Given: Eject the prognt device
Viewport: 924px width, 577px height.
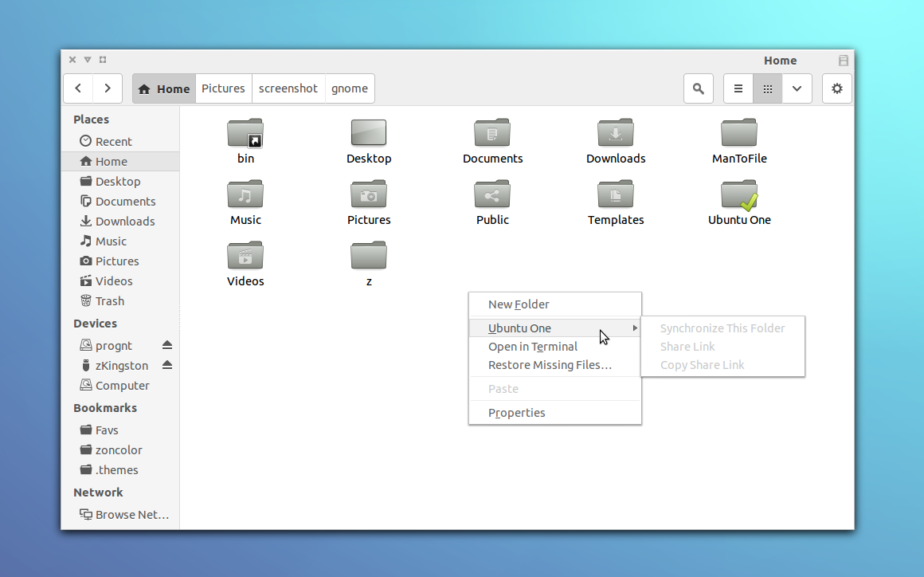Looking at the screenshot, I should (x=167, y=345).
